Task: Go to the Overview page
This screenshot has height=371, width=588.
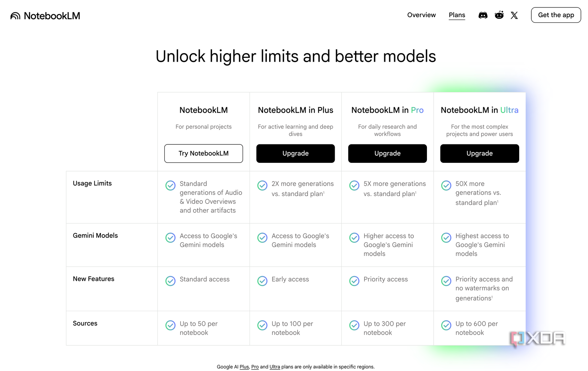Action: coord(421,15)
